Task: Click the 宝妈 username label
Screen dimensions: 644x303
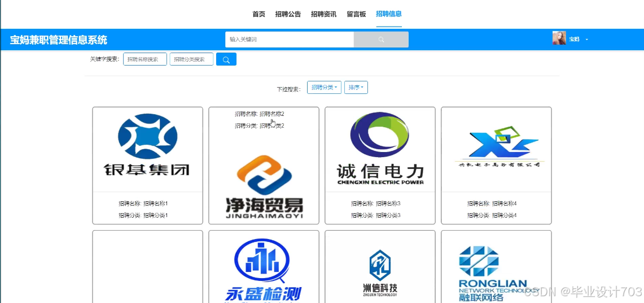Action: point(574,40)
